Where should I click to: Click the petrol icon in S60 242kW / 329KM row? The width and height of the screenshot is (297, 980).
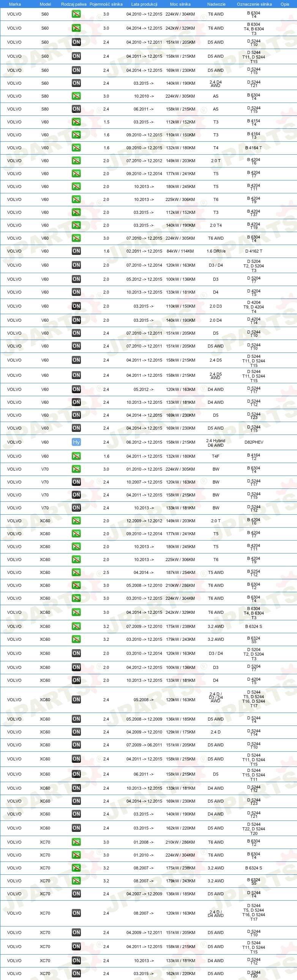point(76,28)
